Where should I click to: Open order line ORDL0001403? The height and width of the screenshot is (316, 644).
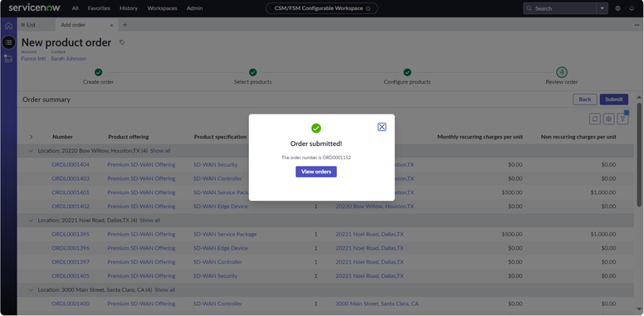[71, 178]
